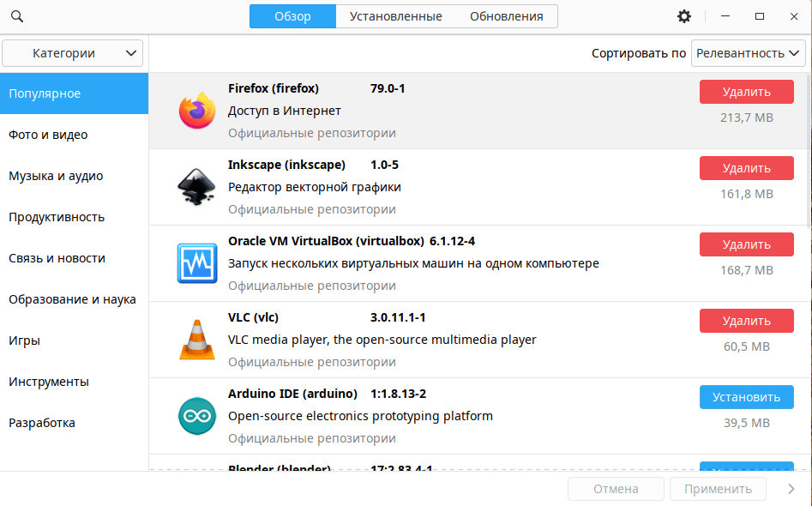This screenshot has width=812, height=506.
Task: Open the Фото и видео category
Action: (48, 135)
